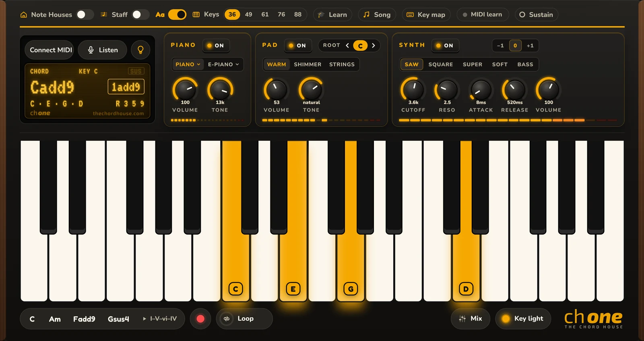The image size is (644, 341).
Task: Select the SHIMMER pad tab
Action: click(x=308, y=64)
